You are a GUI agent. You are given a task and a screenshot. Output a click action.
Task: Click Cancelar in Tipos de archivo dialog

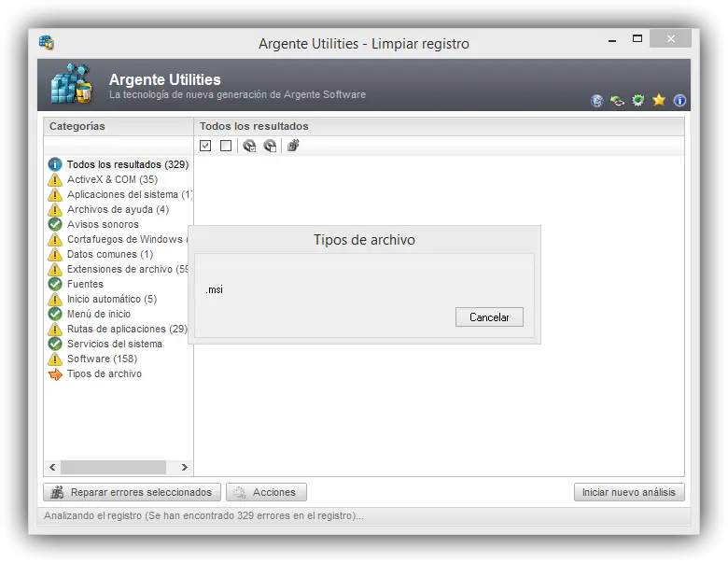(489, 317)
